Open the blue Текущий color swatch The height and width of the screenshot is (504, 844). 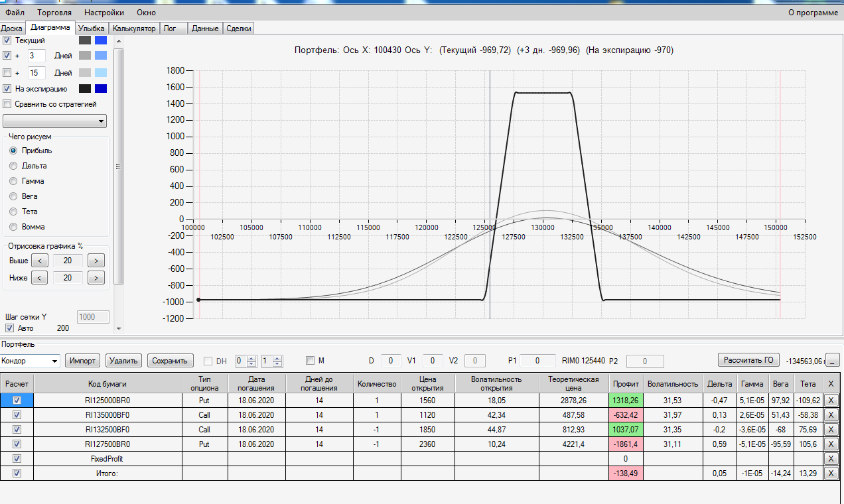pyautogui.click(x=100, y=40)
